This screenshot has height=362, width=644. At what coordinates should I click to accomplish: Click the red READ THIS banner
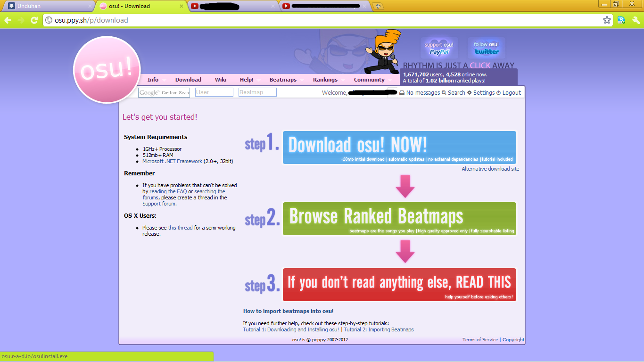click(399, 285)
